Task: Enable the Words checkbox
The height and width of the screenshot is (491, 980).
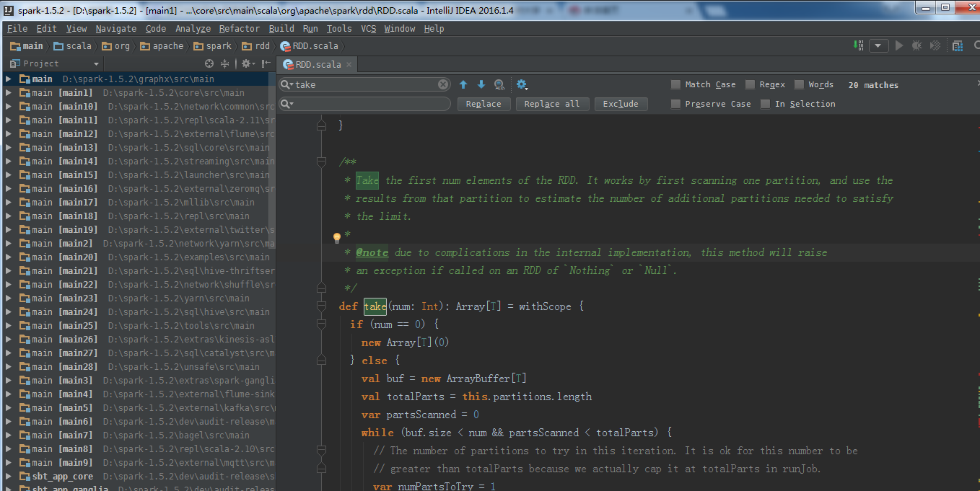Action: point(799,84)
